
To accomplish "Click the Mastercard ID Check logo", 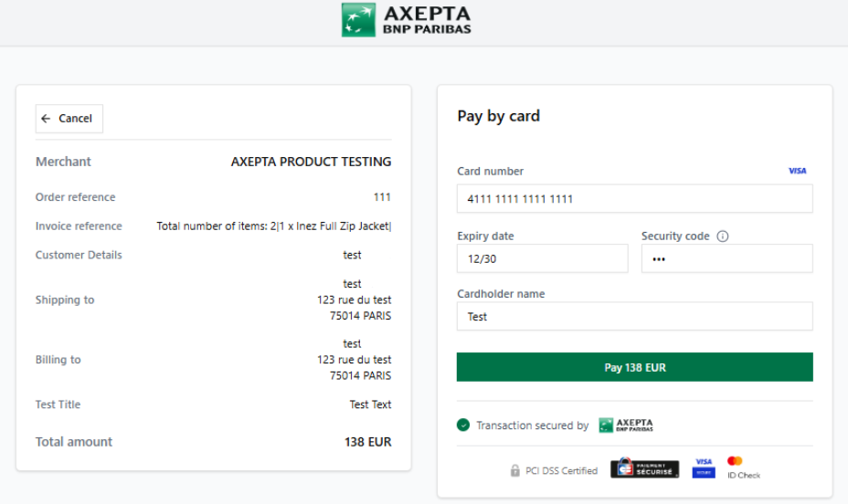I will (x=736, y=467).
